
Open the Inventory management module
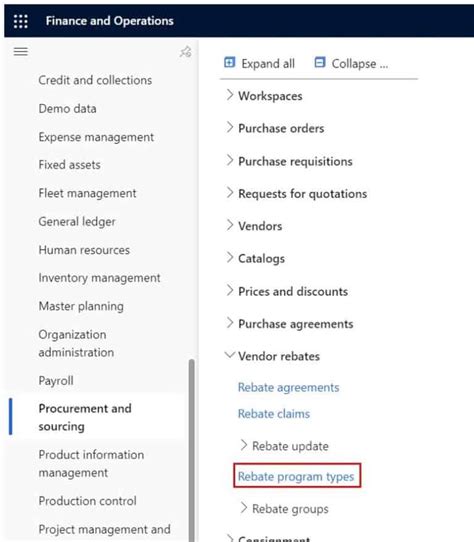click(99, 278)
